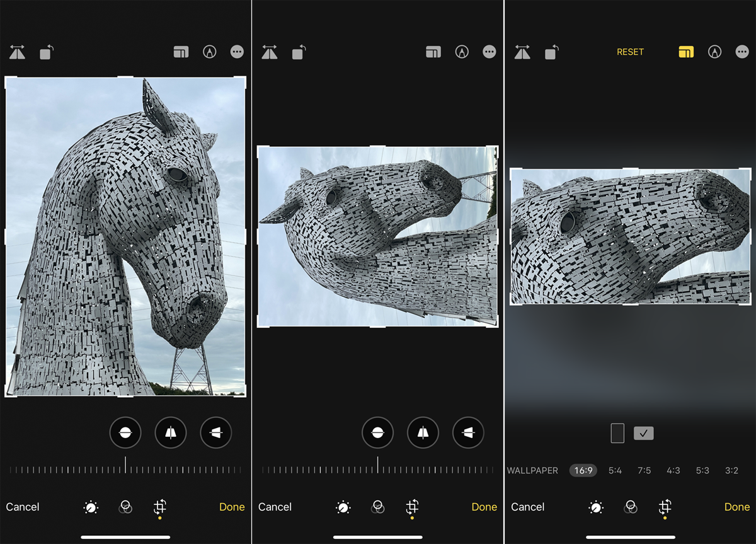Switch to the 4:3 aspect ratio
The width and height of the screenshot is (756, 544).
coord(673,470)
